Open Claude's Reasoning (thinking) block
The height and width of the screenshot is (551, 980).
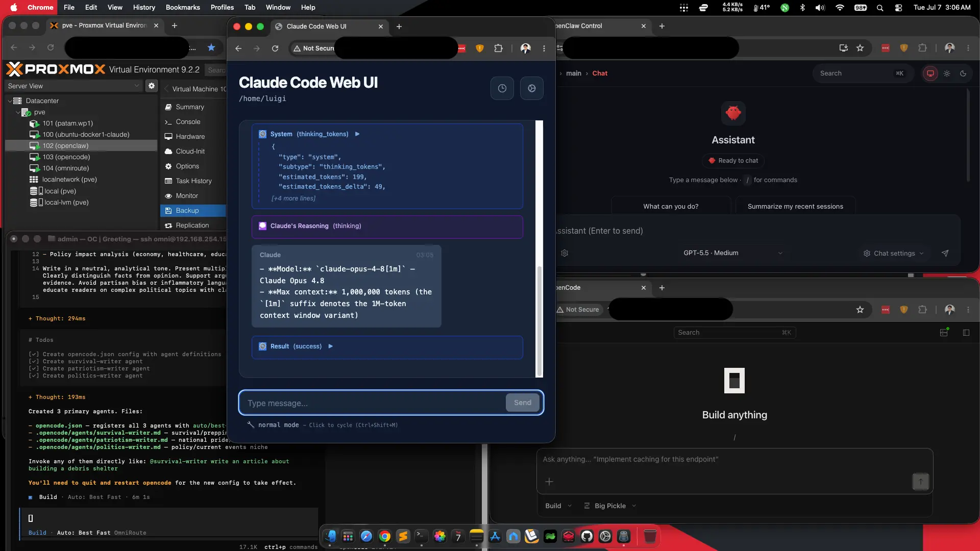(387, 227)
